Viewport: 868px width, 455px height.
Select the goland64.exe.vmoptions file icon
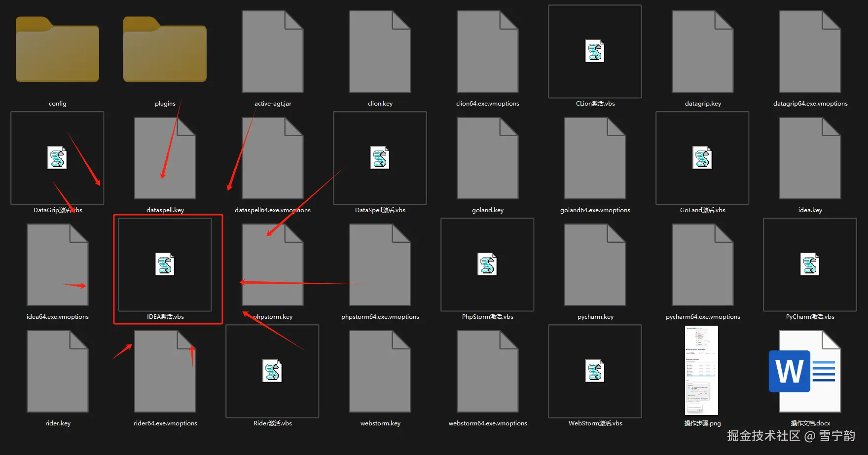[x=595, y=158]
